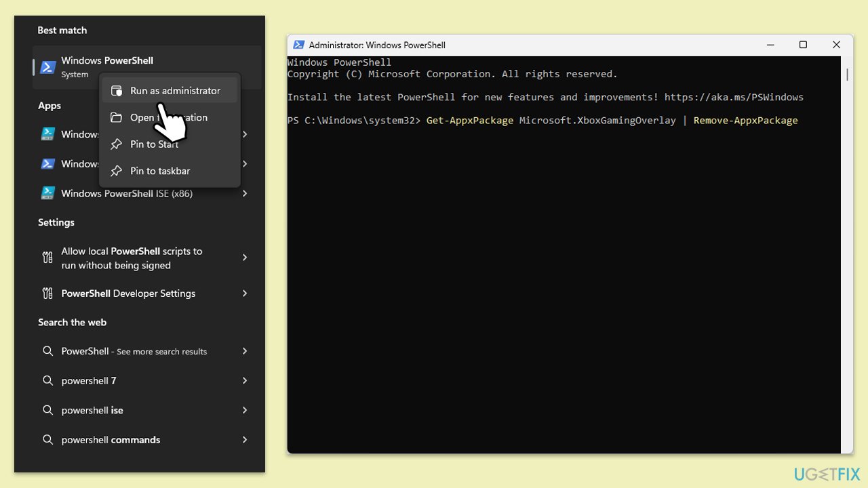Viewport: 868px width, 488px height.
Task: Click the search icon beside powershell ise
Action: click(47, 410)
